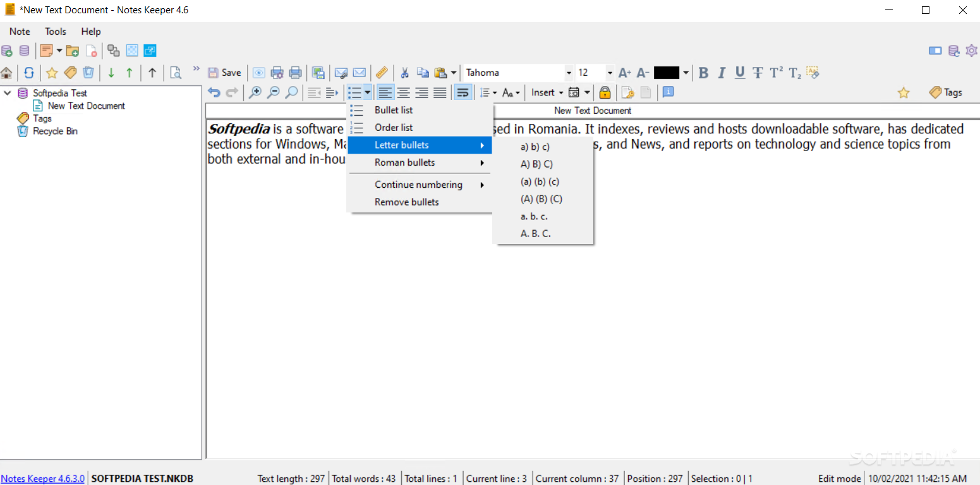Select New Text Document in the tree
980x485 pixels.
[x=87, y=106]
